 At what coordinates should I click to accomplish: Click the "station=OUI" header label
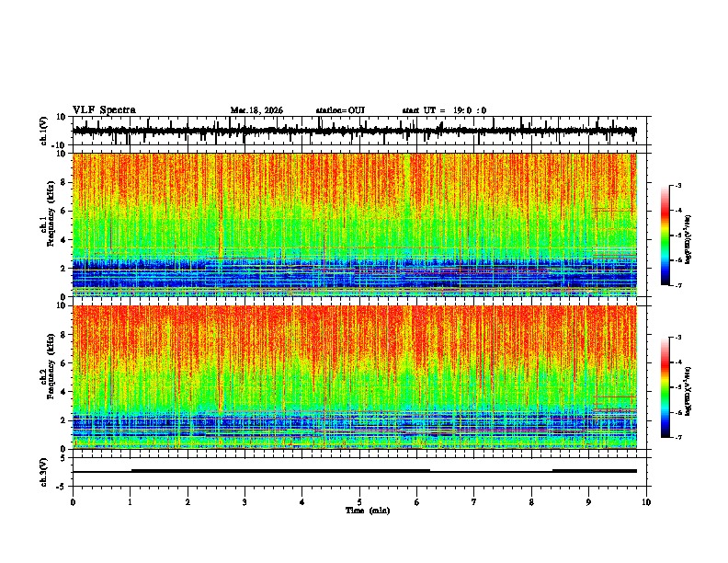click(340, 110)
